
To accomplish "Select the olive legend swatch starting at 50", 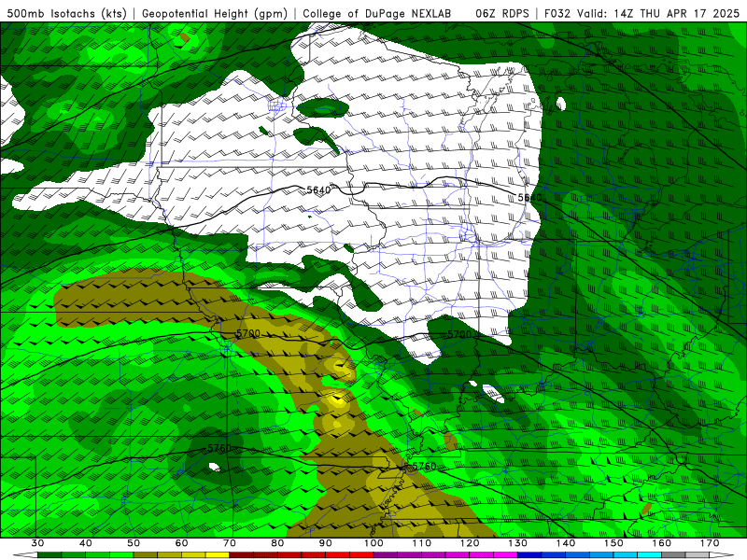I will [146, 555].
